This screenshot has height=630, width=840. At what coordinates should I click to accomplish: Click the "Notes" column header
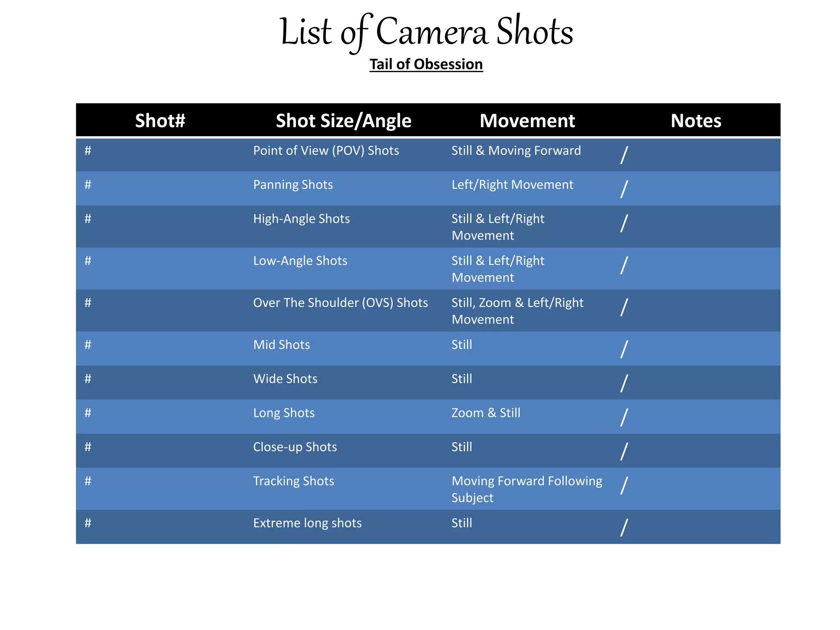click(x=696, y=121)
